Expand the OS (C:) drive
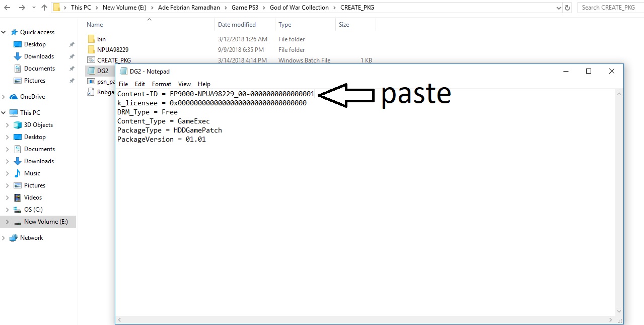This screenshot has width=644, height=325. 7,210
